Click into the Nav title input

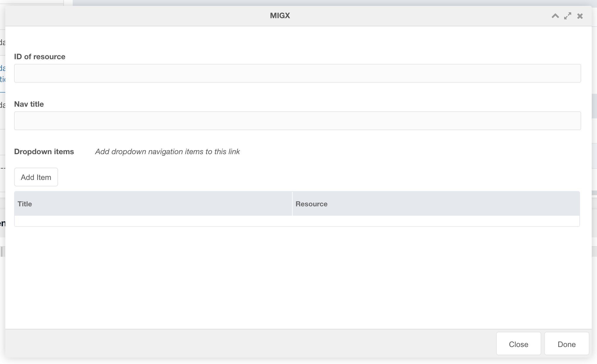pos(297,121)
